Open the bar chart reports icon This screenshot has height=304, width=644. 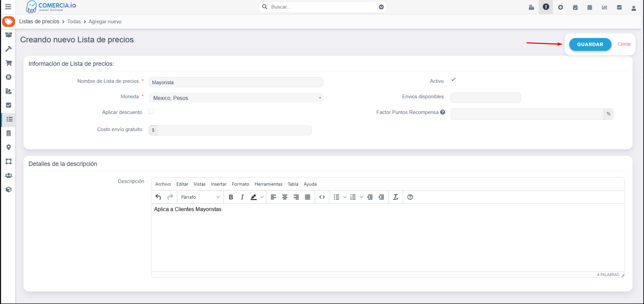(605, 7)
